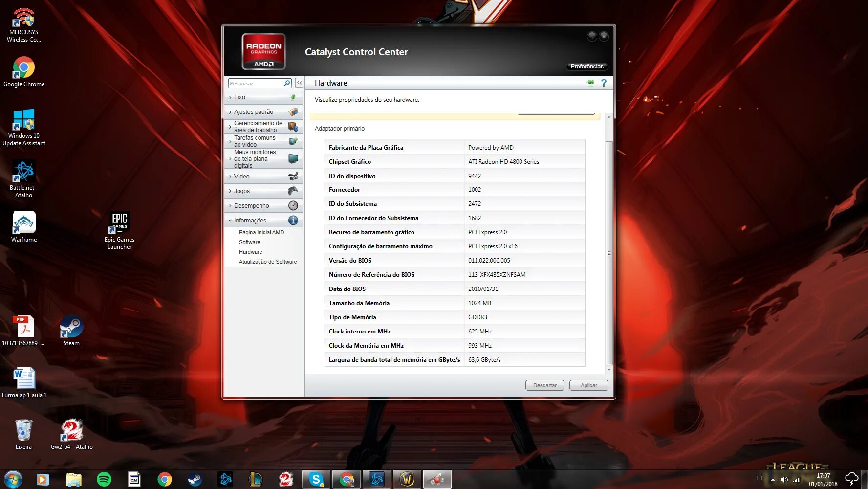This screenshot has width=868, height=489.
Task: Select Hardware under Informações
Action: tap(250, 252)
